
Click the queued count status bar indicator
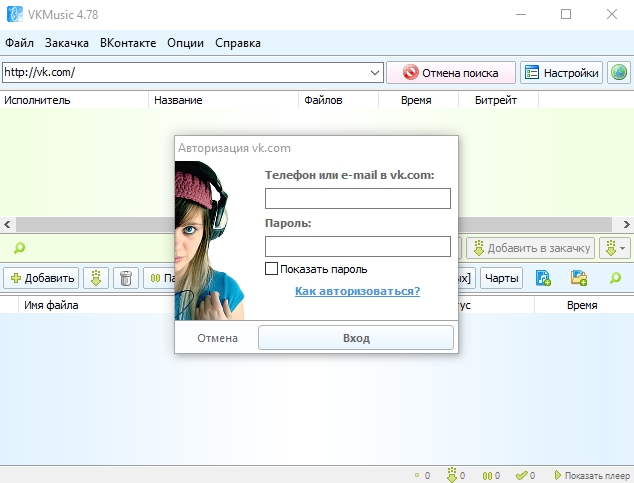point(422,476)
